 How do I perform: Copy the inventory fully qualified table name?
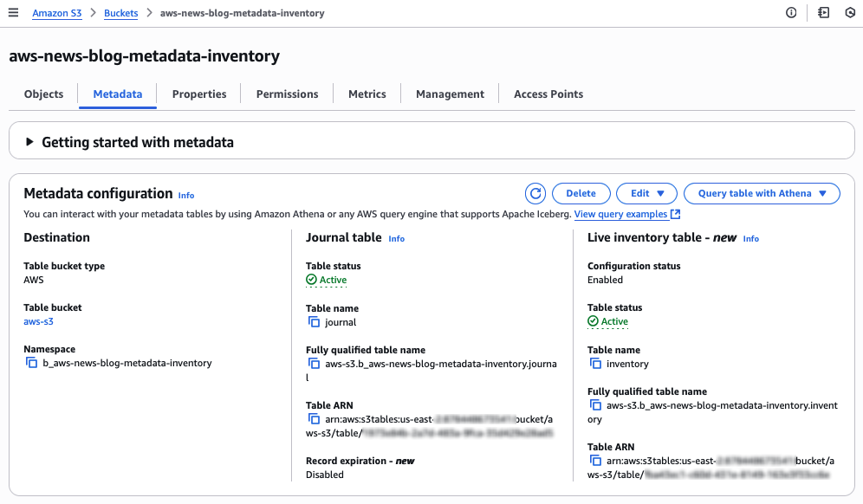click(x=595, y=405)
